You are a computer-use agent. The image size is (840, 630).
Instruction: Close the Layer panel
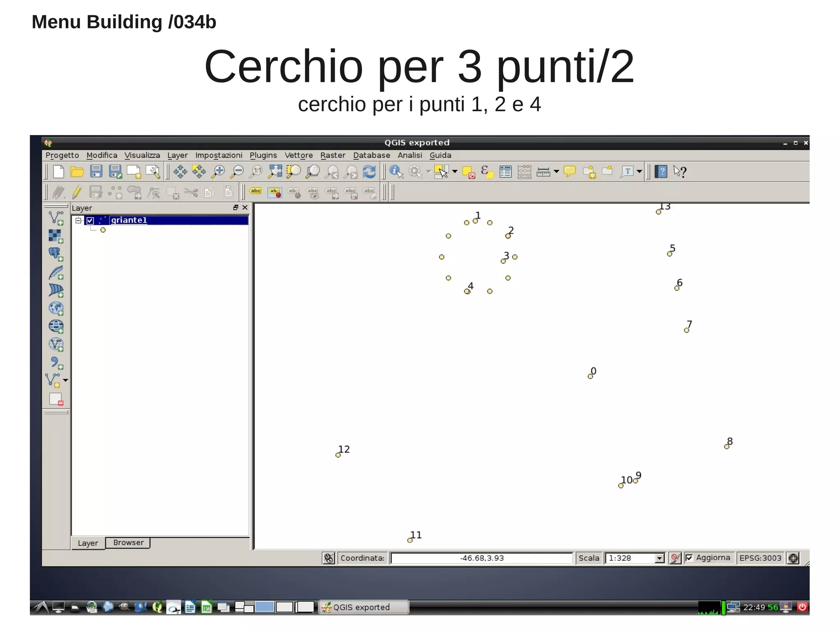(245, 208)
